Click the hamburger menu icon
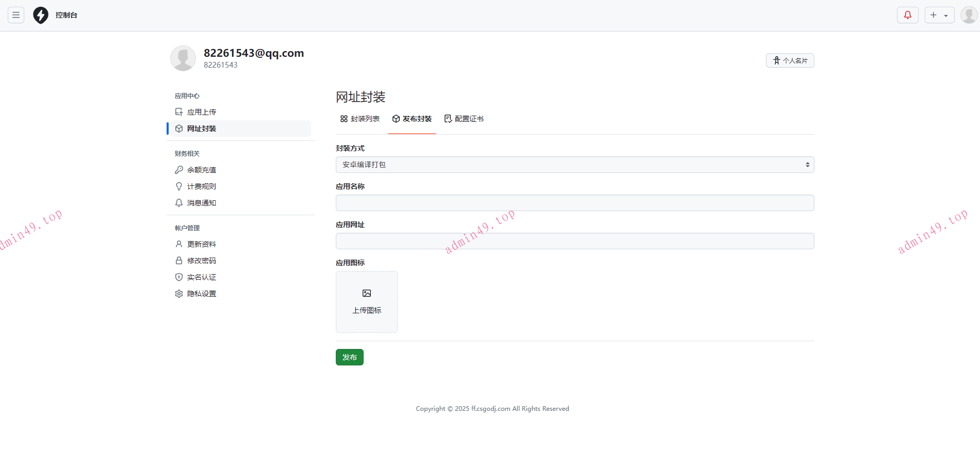980x463 pixels. coord(16,15)
